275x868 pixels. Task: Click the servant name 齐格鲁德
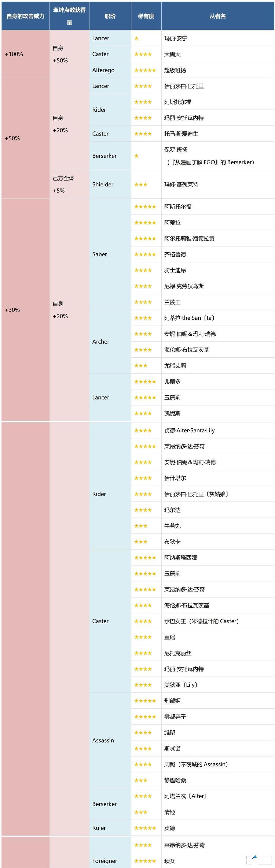(x=175, y=254)
